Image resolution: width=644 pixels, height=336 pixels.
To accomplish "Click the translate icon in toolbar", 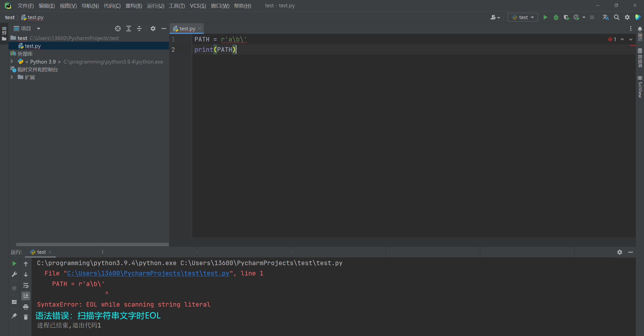I will (x=606, y=17).
